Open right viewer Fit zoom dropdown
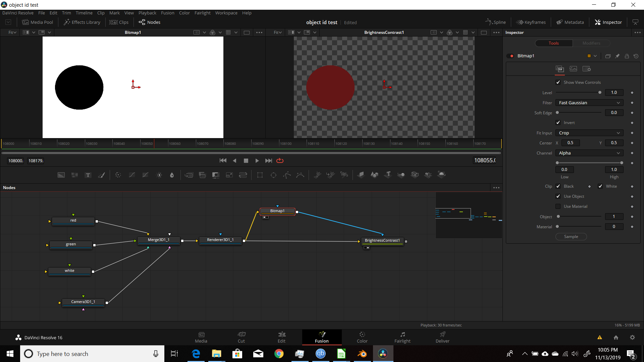The height and width of the screenshot is (362, 644). (278, 33)
